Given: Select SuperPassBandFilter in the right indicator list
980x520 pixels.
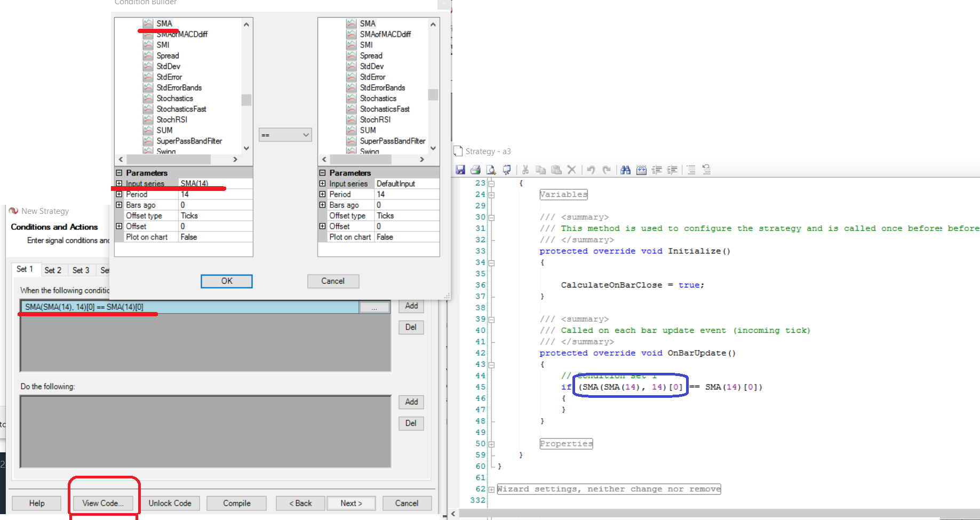Looking at the screenshot, I should tap(393, 141).
